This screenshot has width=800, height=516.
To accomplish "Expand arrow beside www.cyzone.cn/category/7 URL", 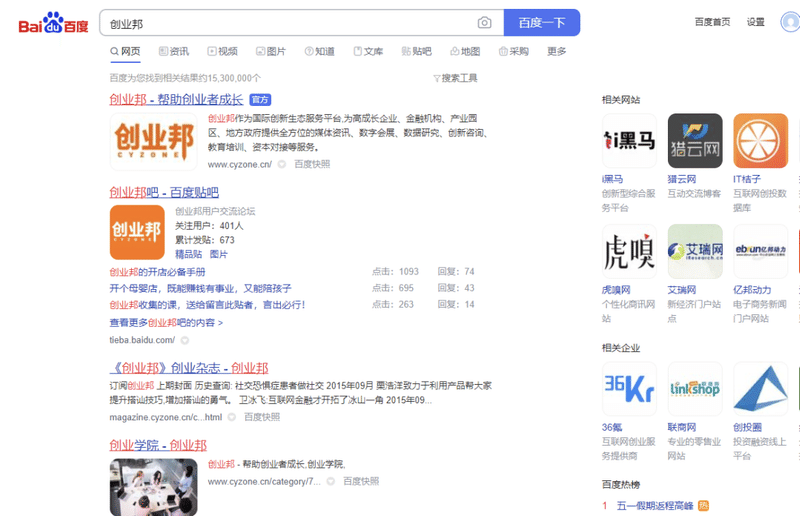I will pos(331,481).
